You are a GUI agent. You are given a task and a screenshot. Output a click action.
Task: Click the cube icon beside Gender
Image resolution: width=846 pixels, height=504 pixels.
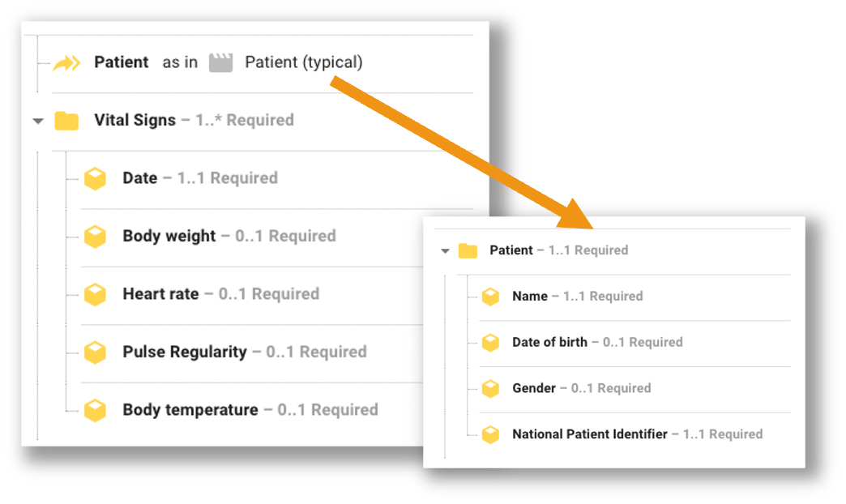[490, 388]
